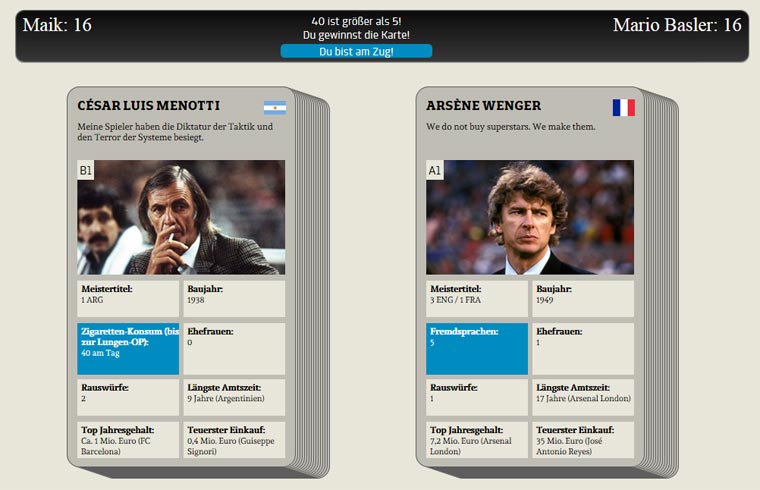
Task: Select Längste Amtszeit on Menotti card
Action: pos(234,397)
